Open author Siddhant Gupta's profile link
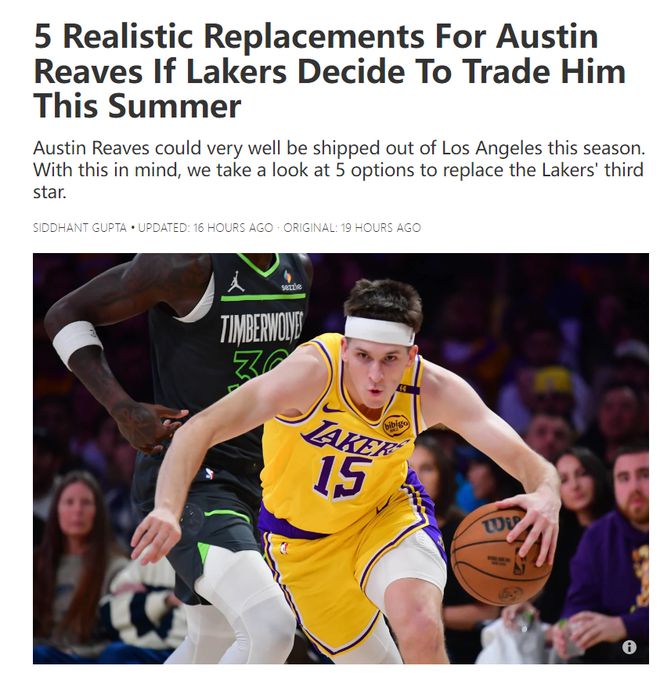 pyautogui.click(x=79, y=227)
